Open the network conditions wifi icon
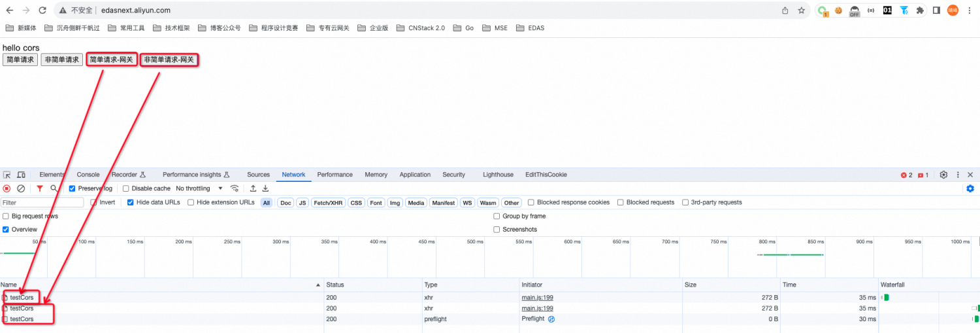The image size is (980, 333). 235,188
